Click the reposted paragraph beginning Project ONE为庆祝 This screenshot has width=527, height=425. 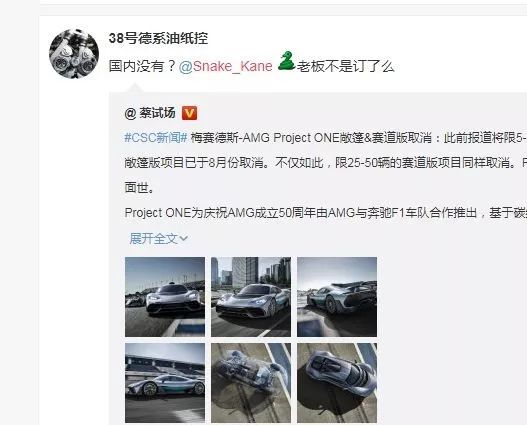click(325, 213)
